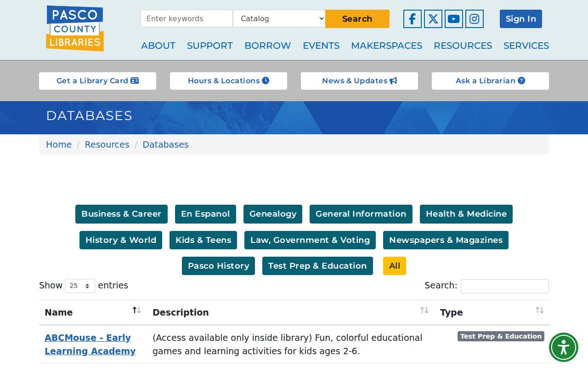Viewport: 588px width, 368px height.
Task: Open the YouTube social icon
Action: (453, 19)
